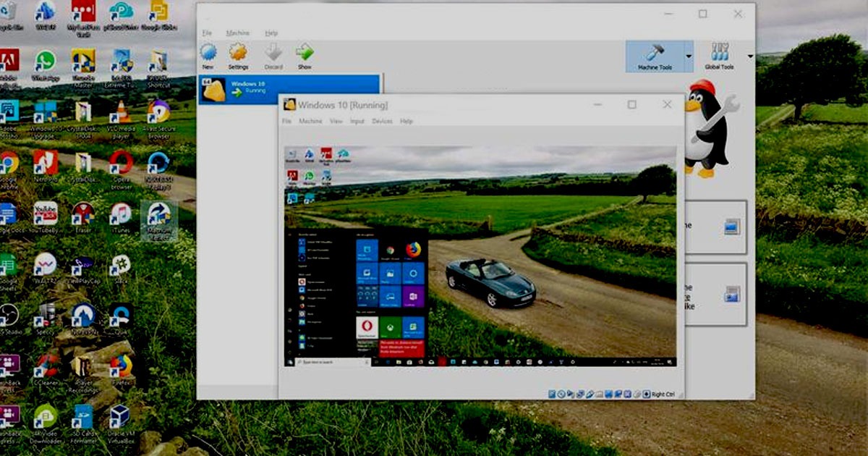Open iTunes desktop shortcut

coord(121,218)
